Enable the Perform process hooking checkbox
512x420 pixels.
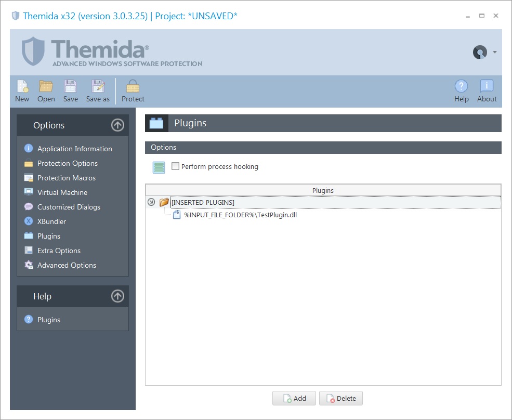click(x=175, y=166)
